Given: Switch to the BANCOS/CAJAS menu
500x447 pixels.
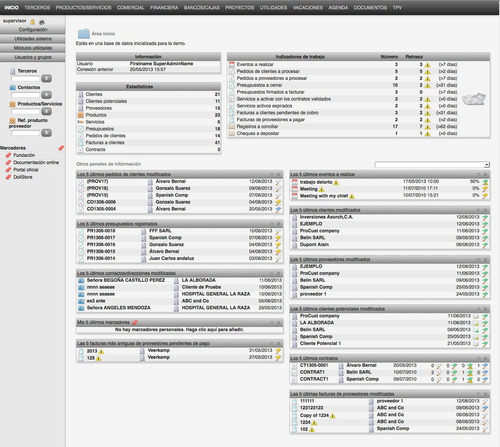Looking at the screenshot, I should click(x=202, y=7).
